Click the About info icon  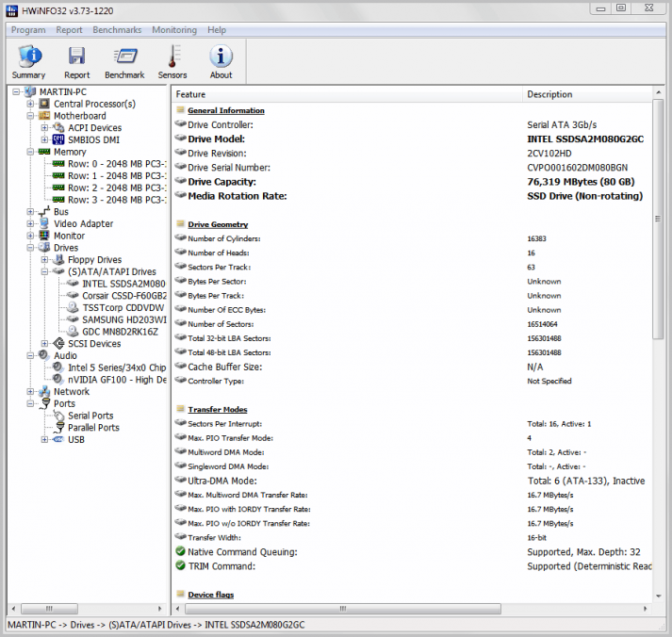[221, 62]
